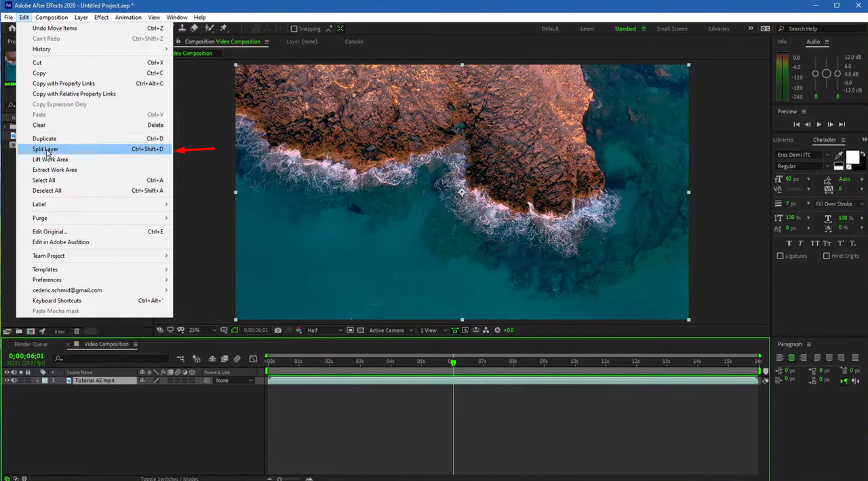Toggle the composition viewer lock icon
The height and width of the screenshot is (481, 868).
coord(178,41)
